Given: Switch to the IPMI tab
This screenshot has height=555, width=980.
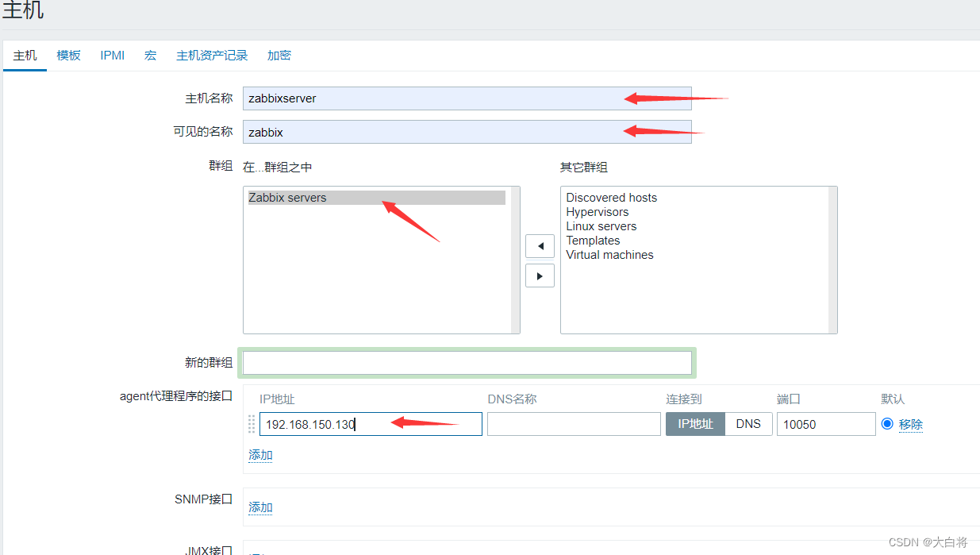Looking at the screenshot, I should point(112,55).
